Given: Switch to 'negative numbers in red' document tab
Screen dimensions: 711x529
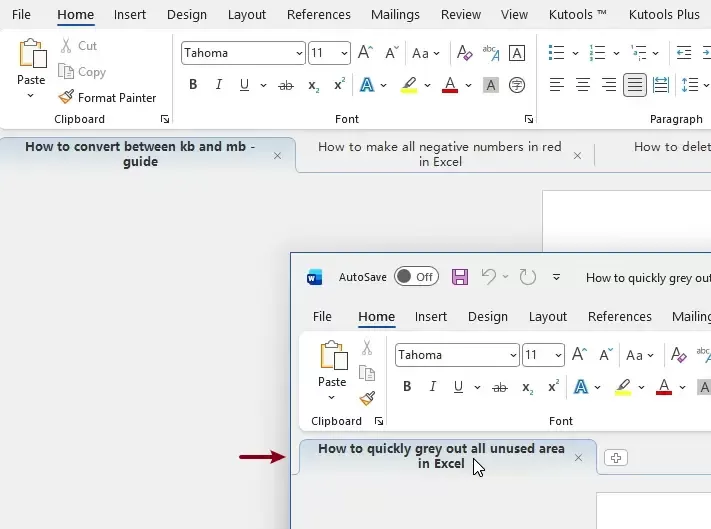Looking at the screenshot, I should tap(439, 154).
